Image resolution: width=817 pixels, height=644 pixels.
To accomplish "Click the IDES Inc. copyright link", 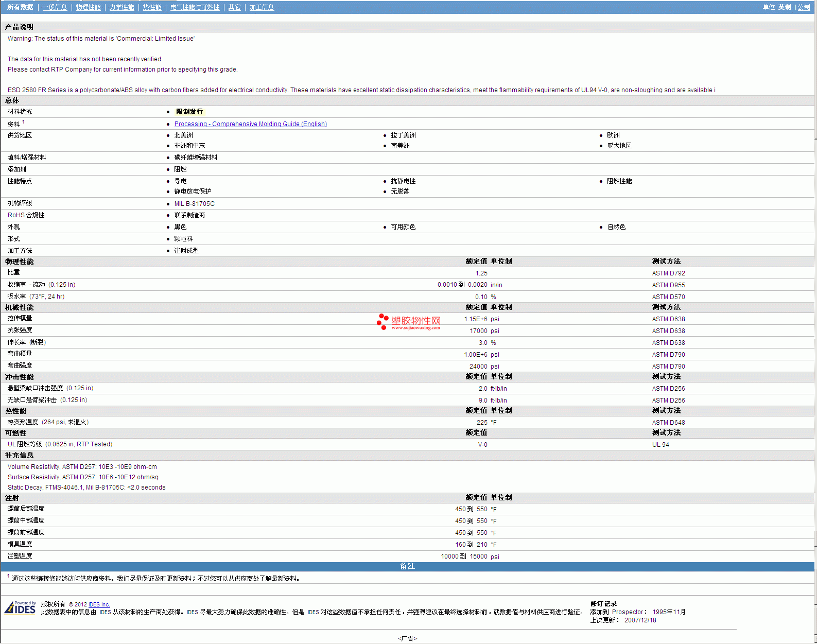I will click(x=99, y=605).
